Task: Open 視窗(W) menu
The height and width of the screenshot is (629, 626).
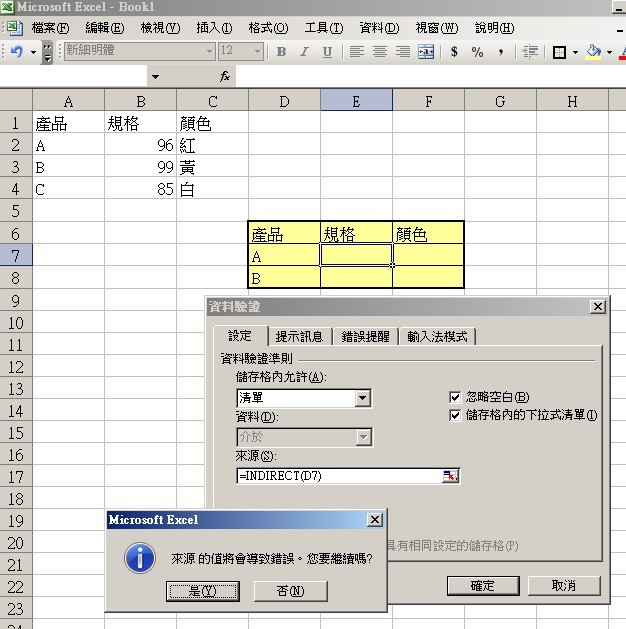Action: pos(437,28)
